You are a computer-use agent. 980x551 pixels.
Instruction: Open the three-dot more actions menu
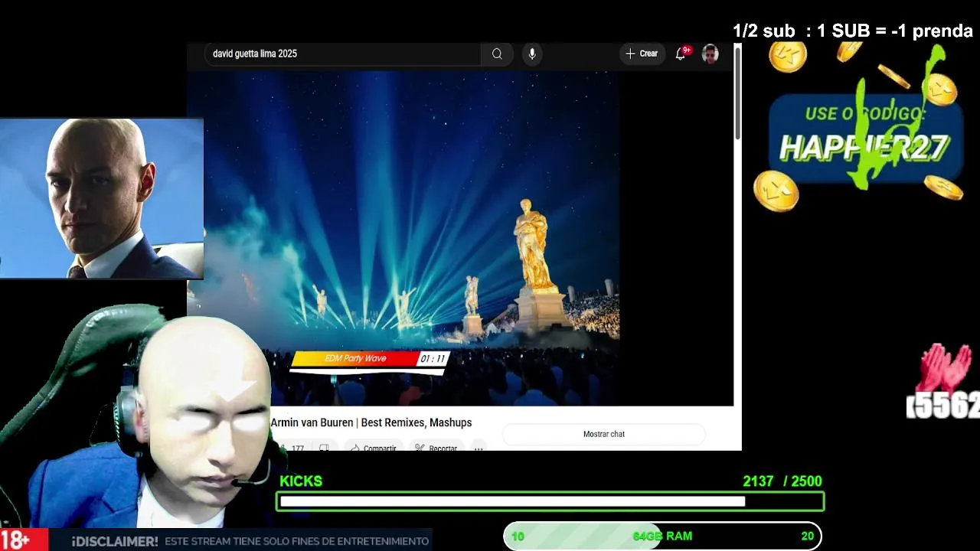479,448
